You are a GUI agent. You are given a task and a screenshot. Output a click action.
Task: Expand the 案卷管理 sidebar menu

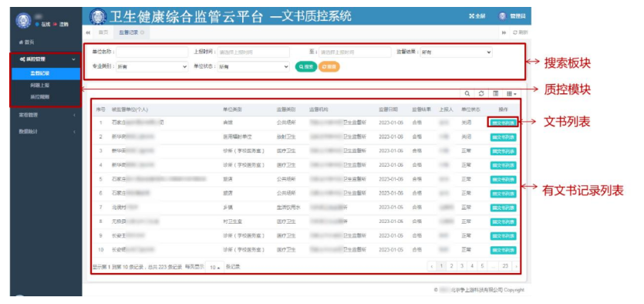[x=46, y=115]
